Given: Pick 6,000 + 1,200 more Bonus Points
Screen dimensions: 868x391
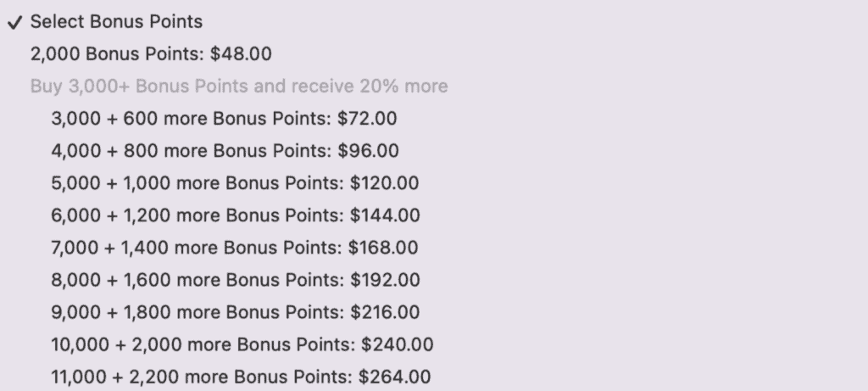Looking at the screenshot, I should click(x=235, y=215).
